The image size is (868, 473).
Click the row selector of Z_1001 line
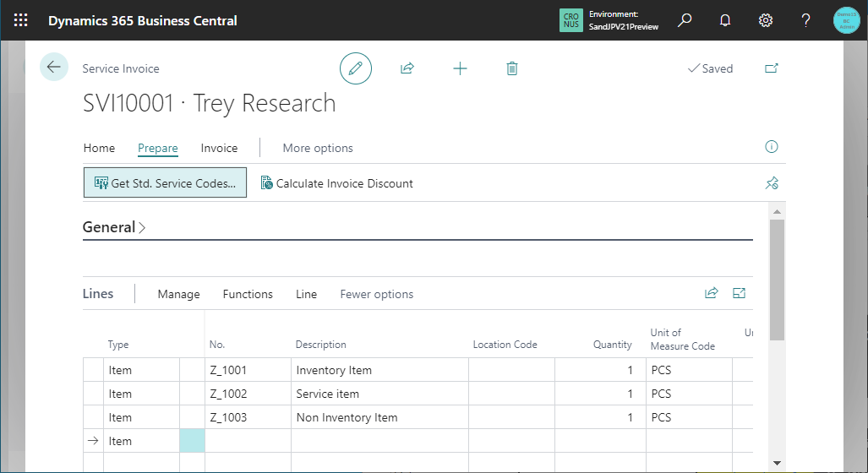click(x=93, y=370)
